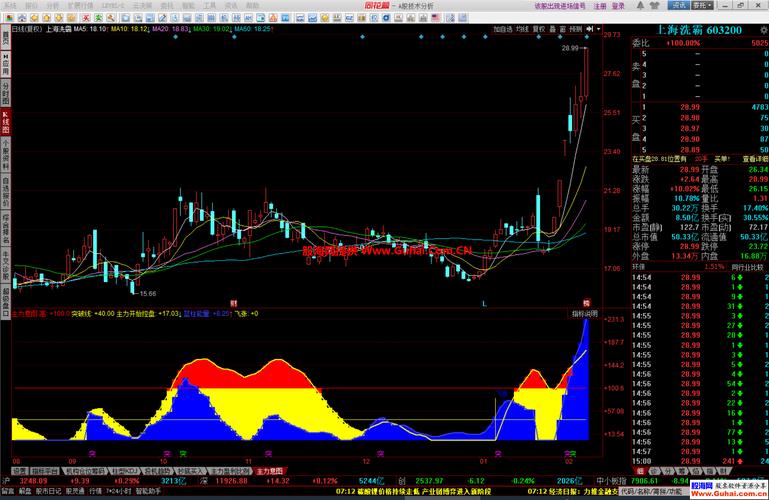The image size is (769, 500).
Task: Expand the dropdown arrow beside chart options
Action: (x=598, y=29)
